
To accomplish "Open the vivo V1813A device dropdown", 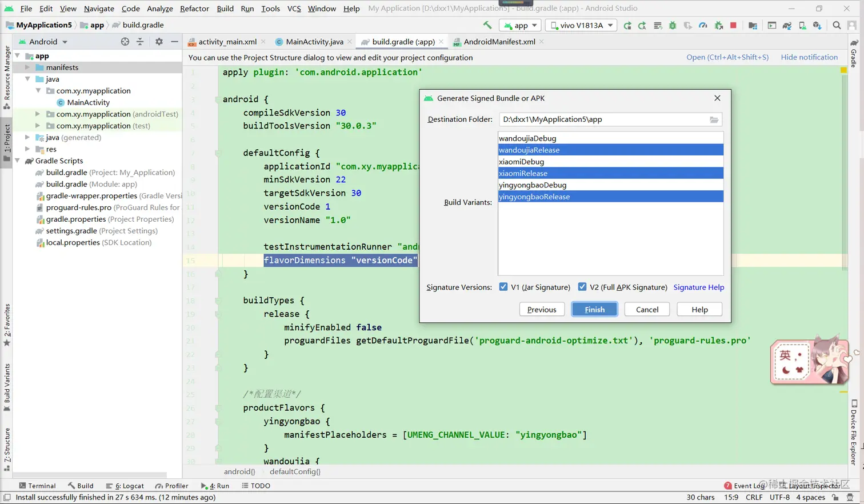I will (x=581, y=25).
